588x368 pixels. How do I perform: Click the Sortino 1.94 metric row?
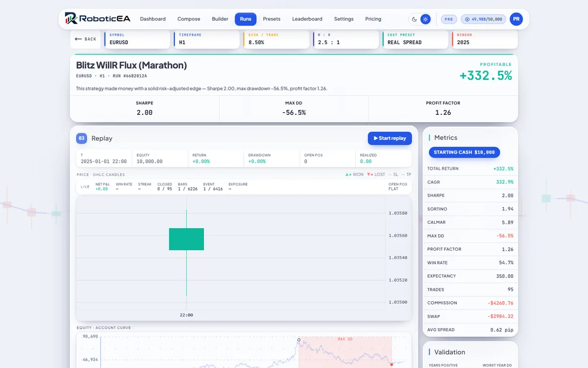470,209
